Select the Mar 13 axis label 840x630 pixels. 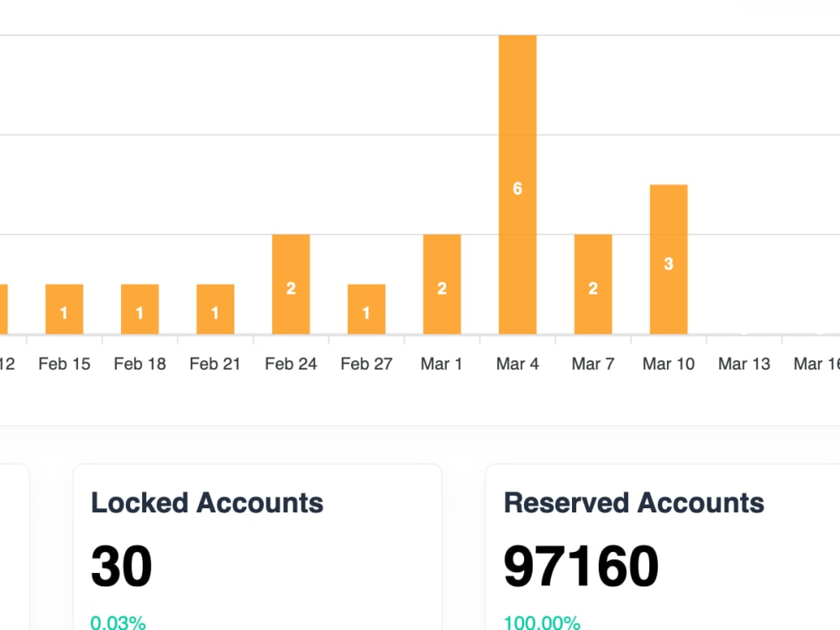pyautogui.click(x=743, y=363)
